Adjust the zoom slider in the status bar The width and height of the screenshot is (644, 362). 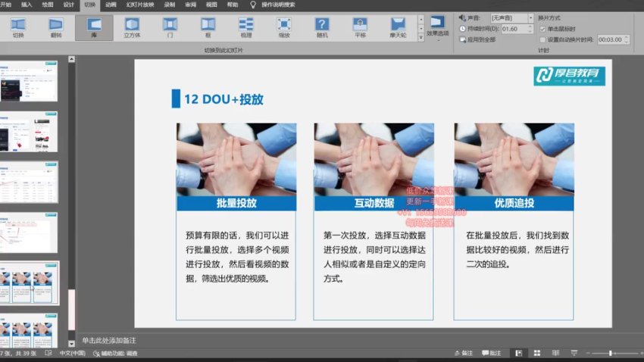pos(610,353)
